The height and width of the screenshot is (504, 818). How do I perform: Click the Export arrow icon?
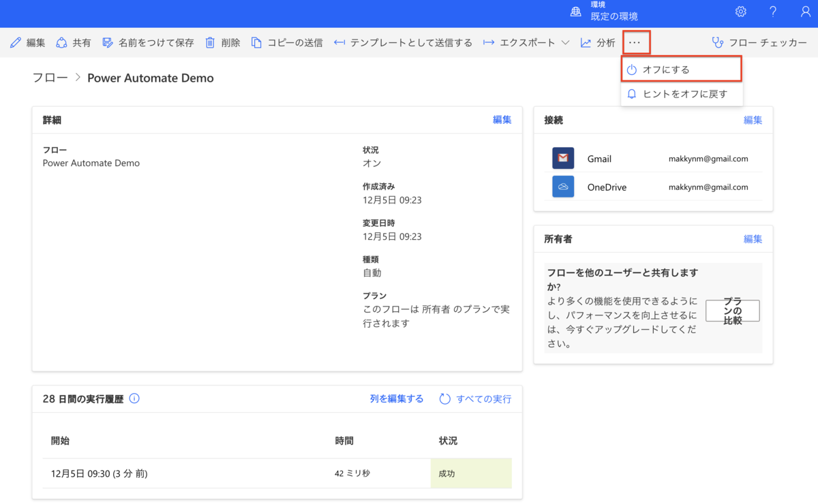tap(489, 43)
